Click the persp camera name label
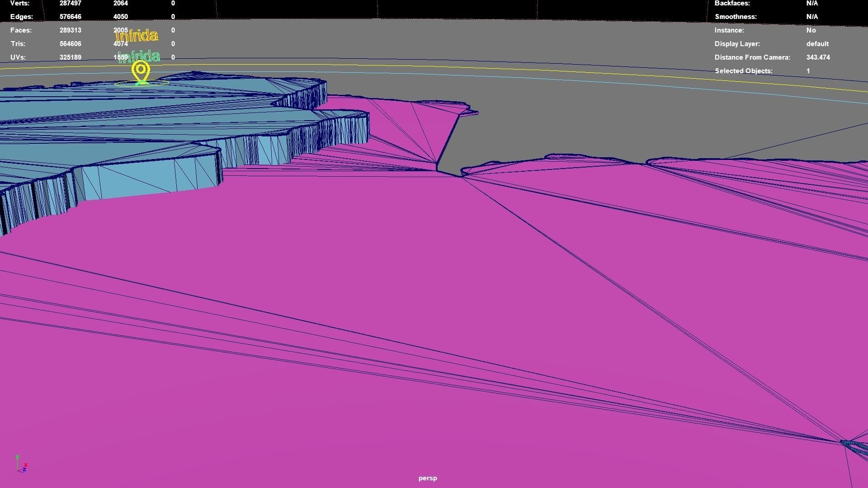The image size is (868, 488). [x=428, y=478]
